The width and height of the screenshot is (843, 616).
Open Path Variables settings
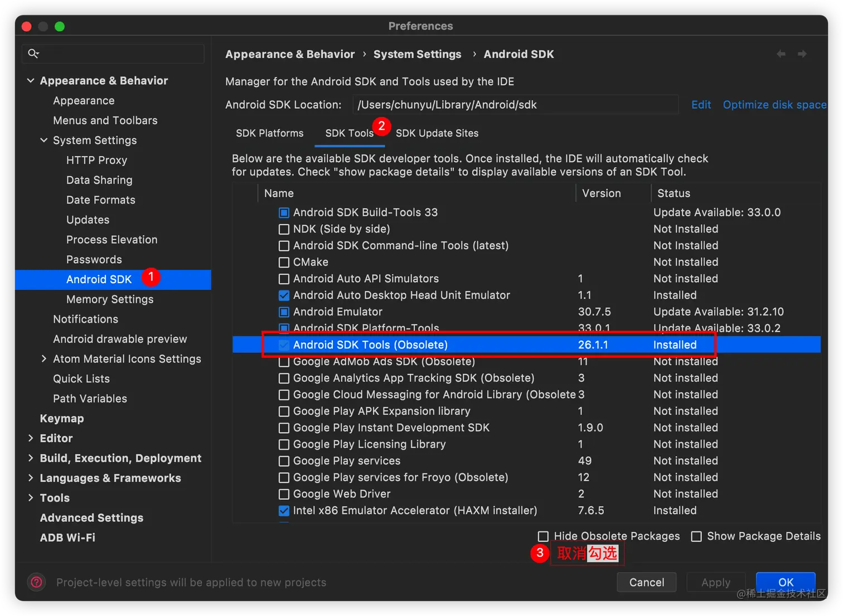[90, 399]
